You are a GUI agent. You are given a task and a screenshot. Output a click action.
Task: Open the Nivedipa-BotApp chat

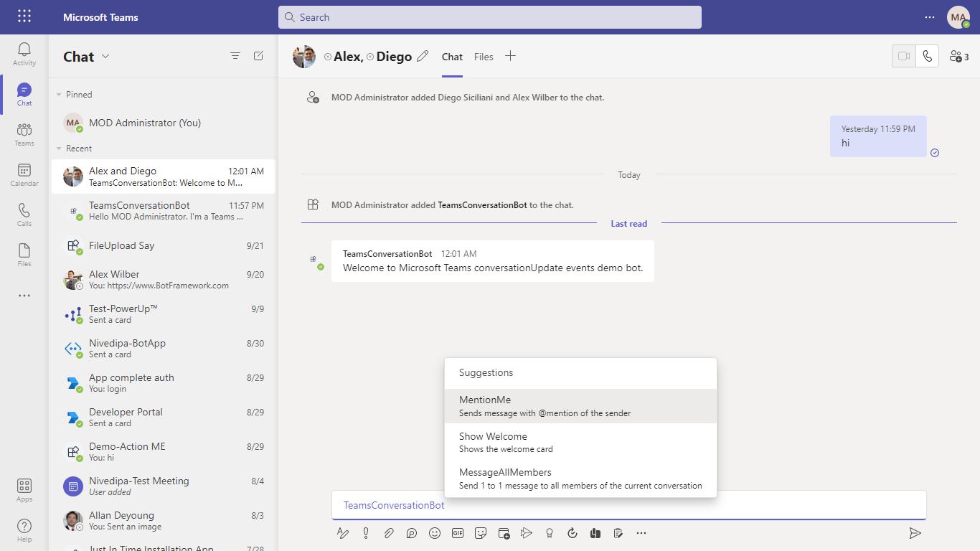point(163,349)
